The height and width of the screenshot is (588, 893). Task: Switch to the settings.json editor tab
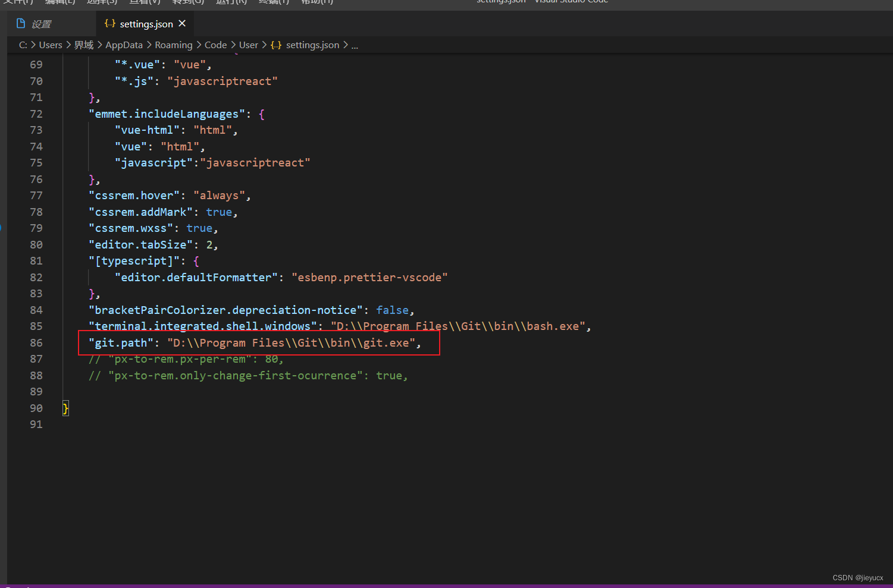click(x=146, y=24)
